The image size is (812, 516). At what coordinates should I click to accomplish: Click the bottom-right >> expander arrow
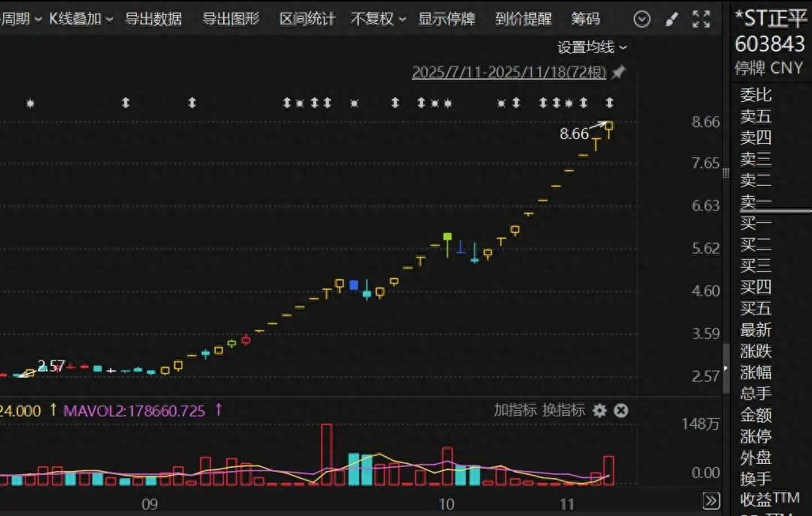point(710,501)
